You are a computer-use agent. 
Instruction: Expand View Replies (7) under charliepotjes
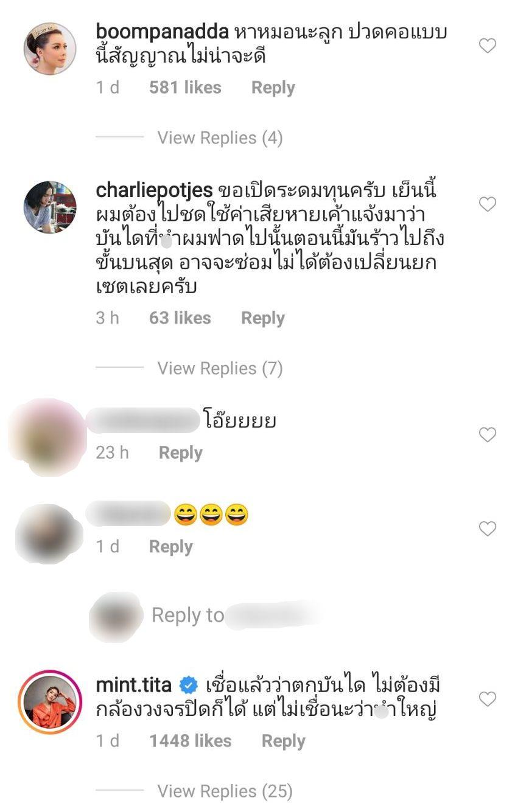click(220, 369)
